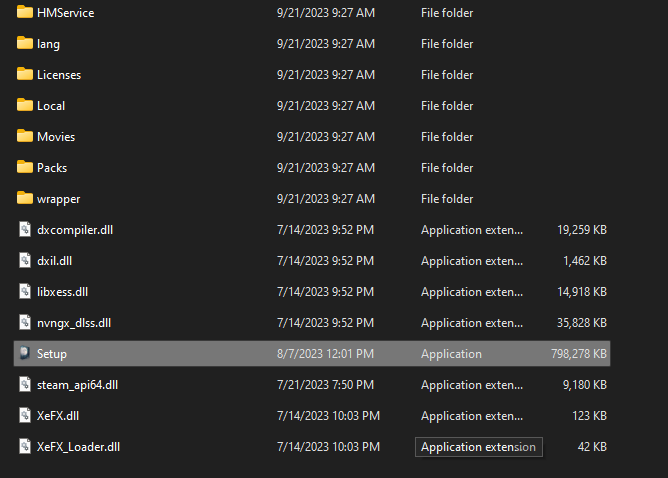
Task: Select the Application type text of Setup
Action: [x=451, y=354]
